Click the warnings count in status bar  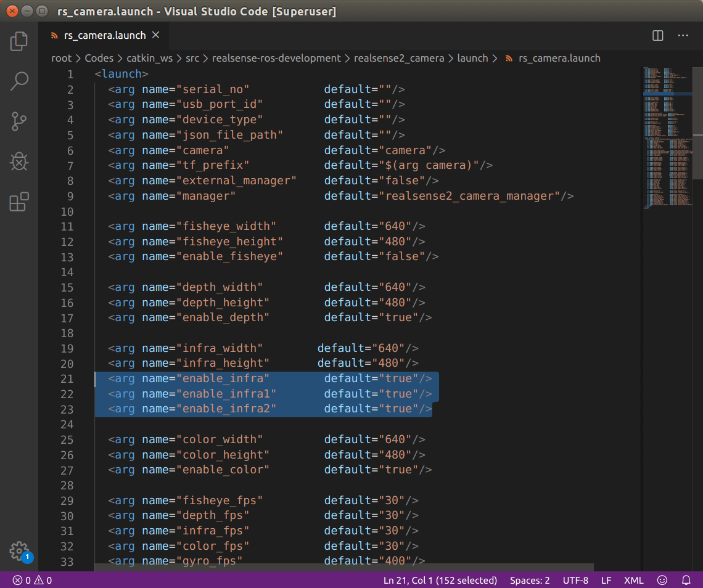[43, 581]
